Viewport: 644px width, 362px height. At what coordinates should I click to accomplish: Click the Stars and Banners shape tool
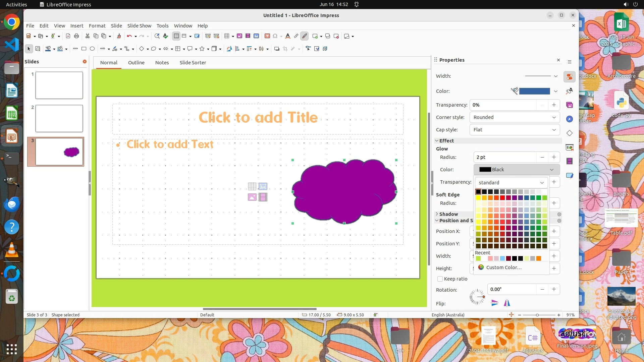202,49
